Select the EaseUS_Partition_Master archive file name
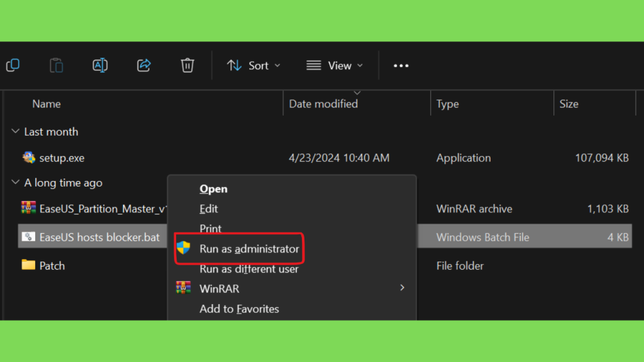Image resolution: width=644 pixels, height=362 pixels. coord(103,209)
